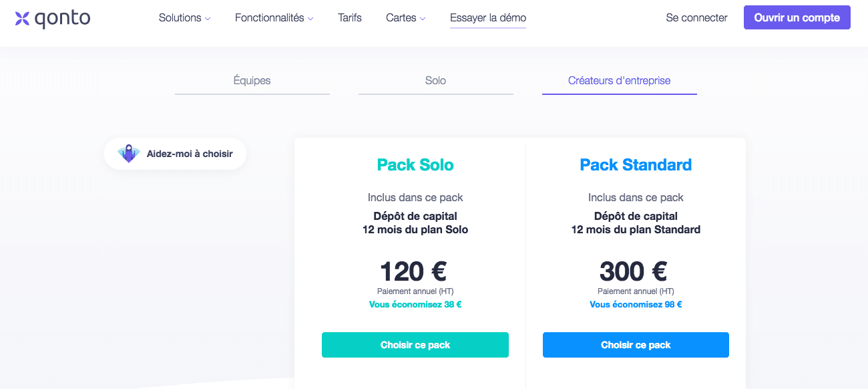
Task: Choose the Pack Standard with blue button
Action: [636, 345]
